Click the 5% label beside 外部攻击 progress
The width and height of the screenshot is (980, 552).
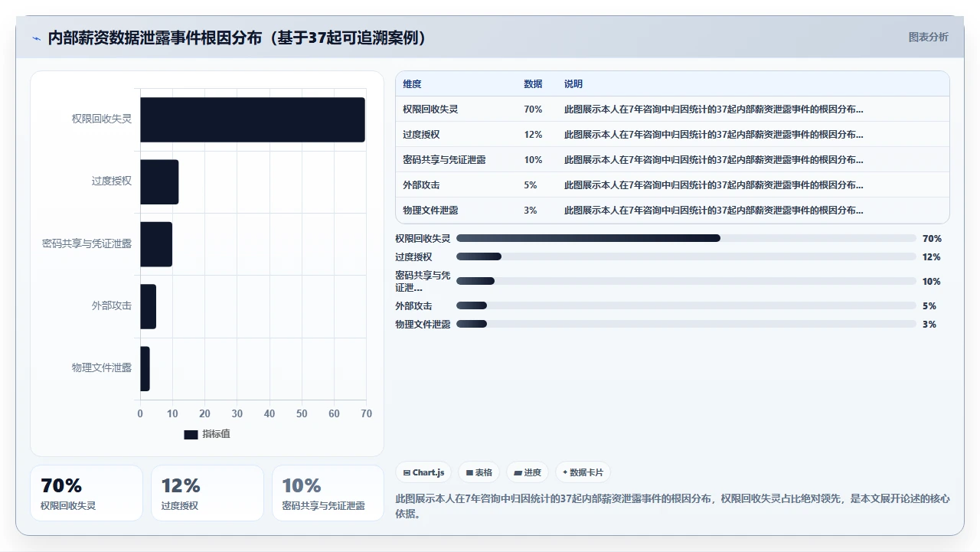929,305
